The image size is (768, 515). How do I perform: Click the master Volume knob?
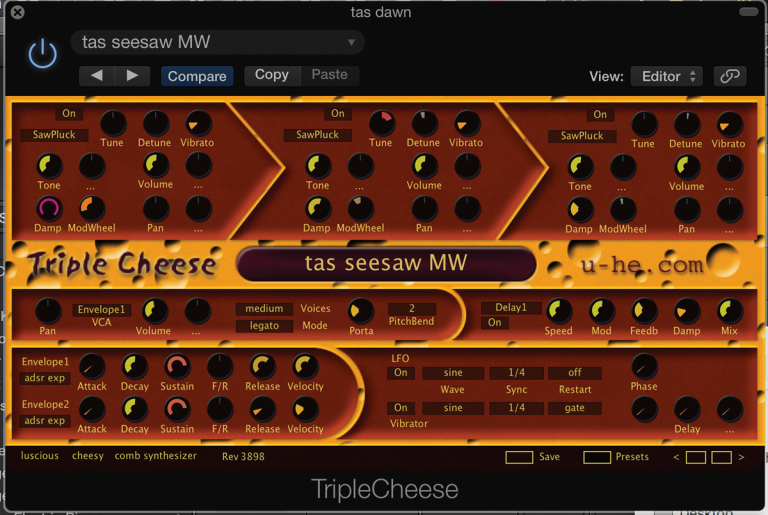click(x=155, y=311)
